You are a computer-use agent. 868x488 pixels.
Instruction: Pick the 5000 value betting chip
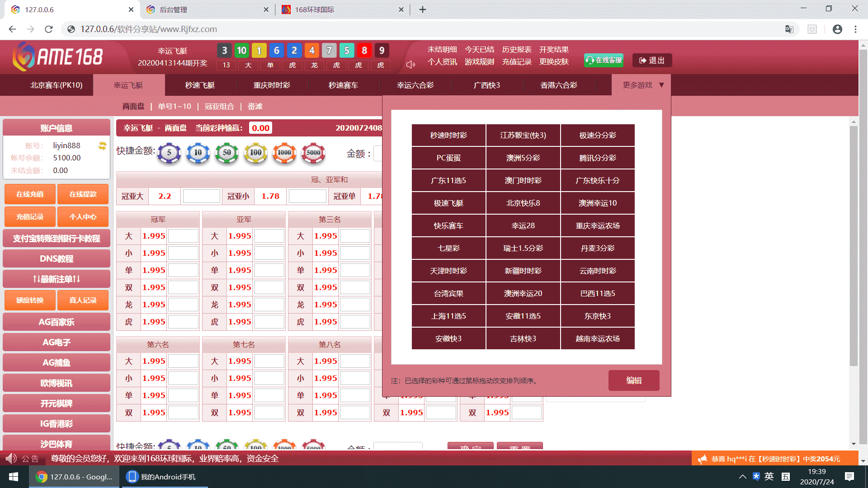click(x=313, y=153)
